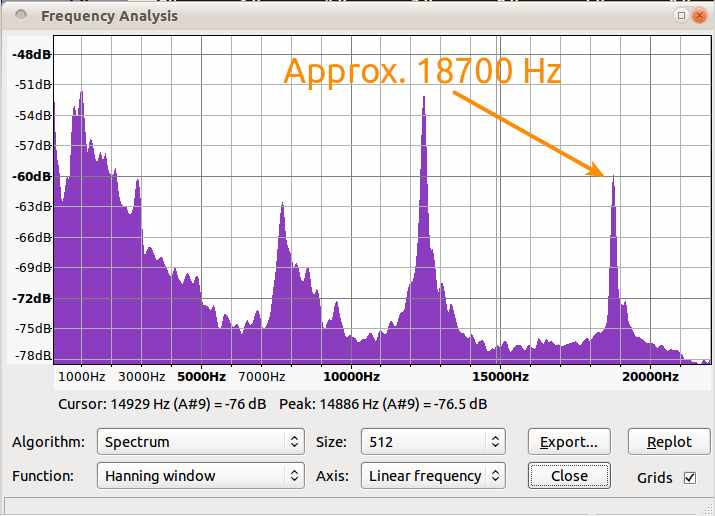Click the -66dB axis label
The width and height of the screenshot is (715, 516).
tap(33, 237)
